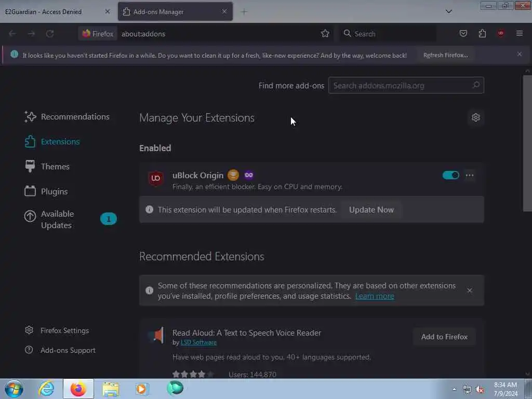Click the uBlock Origin recommended badge
Image resolution: width=532 pixels, height=399 pixels.
pos(233,175)
